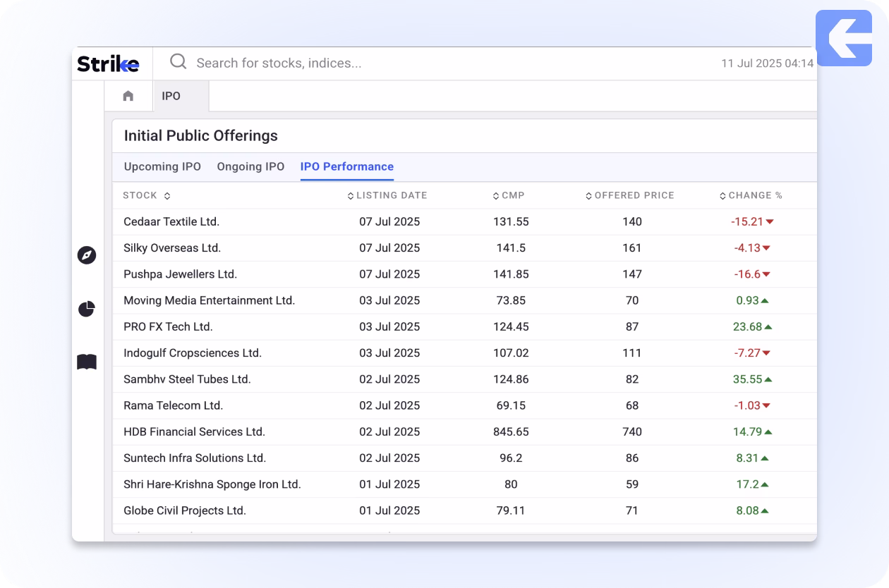Click the search magnifier icon
This screenshot has height=588, width=889.
(x=179, y=62)
